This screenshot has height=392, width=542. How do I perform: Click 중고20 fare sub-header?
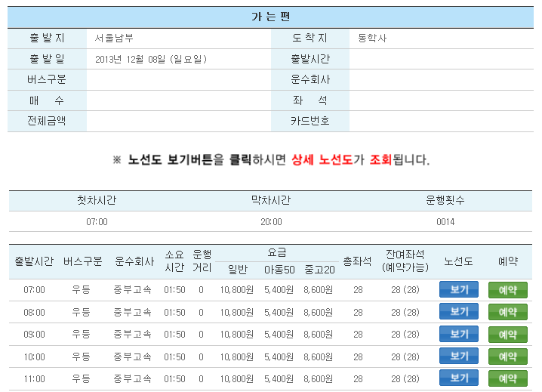[x=320, y=270]
